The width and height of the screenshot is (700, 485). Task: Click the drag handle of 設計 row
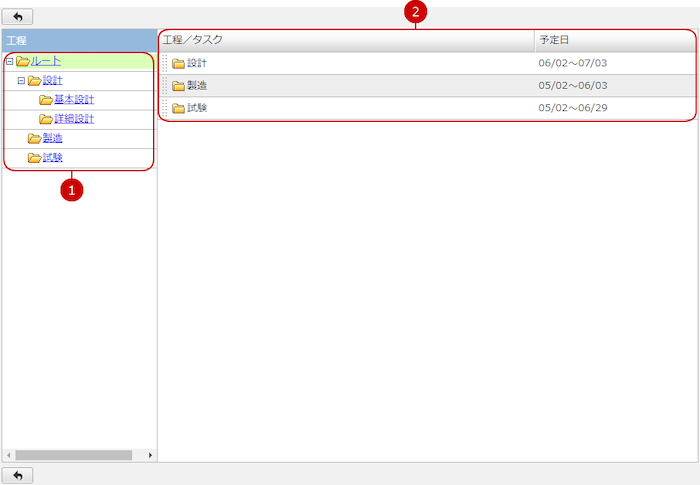pyautogui.click(x=165, y=64)
